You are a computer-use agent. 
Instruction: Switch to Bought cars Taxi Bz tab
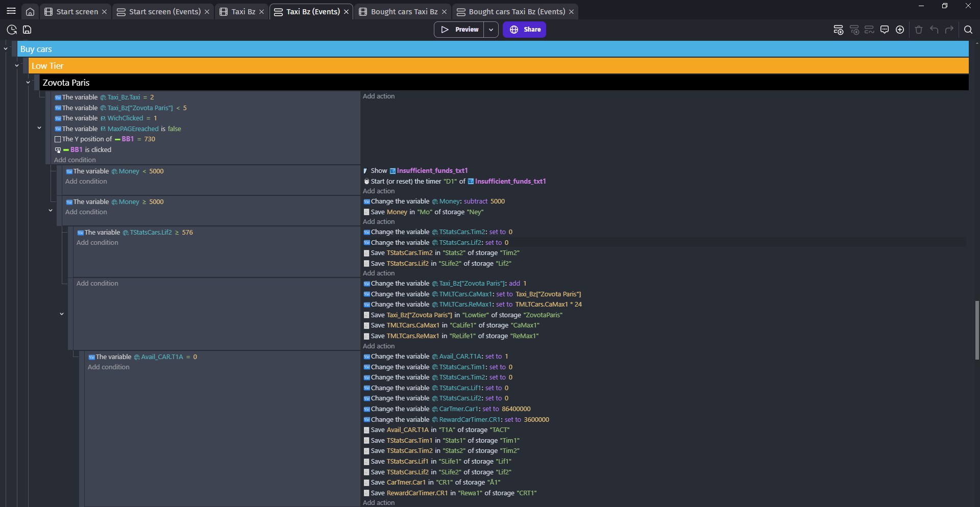point(404,12)
